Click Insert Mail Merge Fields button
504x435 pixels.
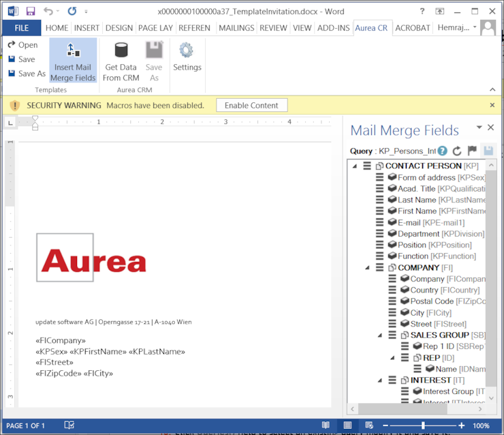point(73,61)
